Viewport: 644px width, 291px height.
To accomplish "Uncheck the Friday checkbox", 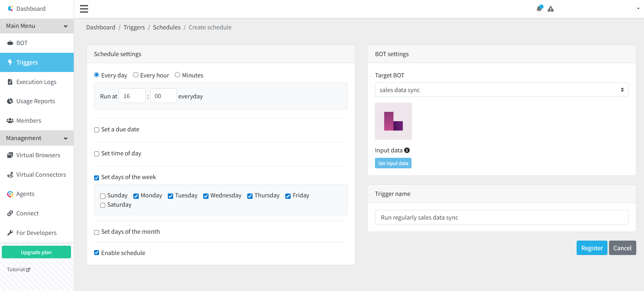I will pos(288,196).
